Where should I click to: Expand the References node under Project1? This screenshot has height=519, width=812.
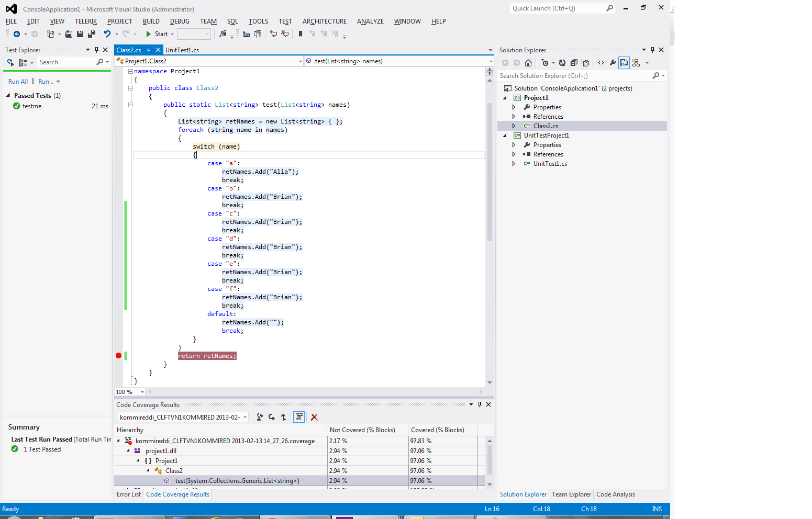pyautogui.click(x=514, y=117)
